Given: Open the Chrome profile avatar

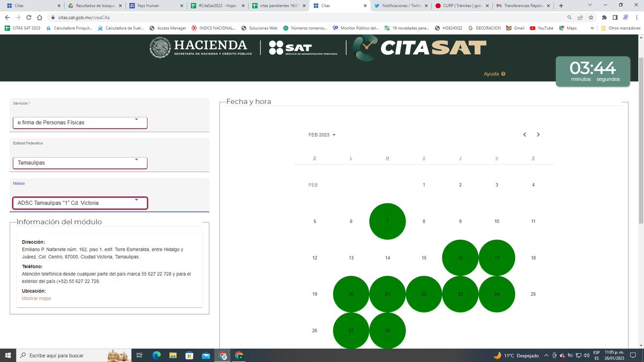Looking at the screenshot, I should (x=626, y=17).
